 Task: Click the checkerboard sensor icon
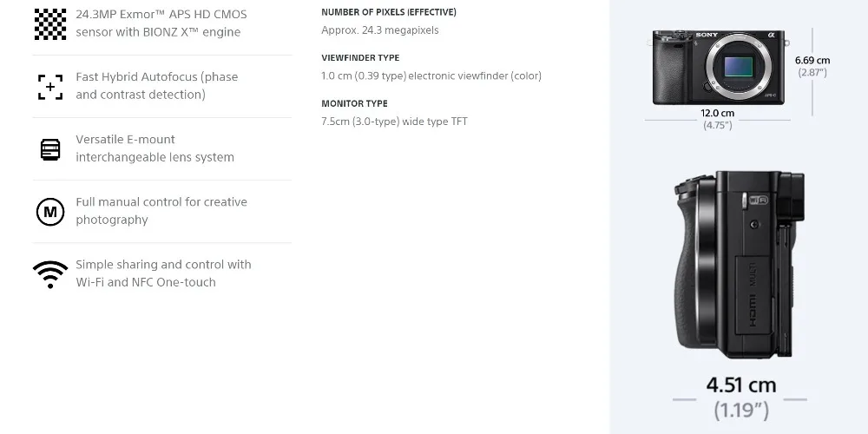(49, 23)
